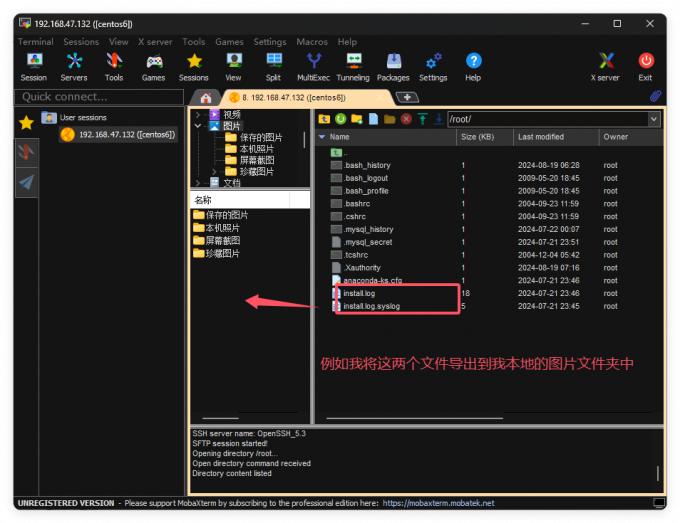Click the red Exit power icon
The image size is (680, 523).
point(646,67)
